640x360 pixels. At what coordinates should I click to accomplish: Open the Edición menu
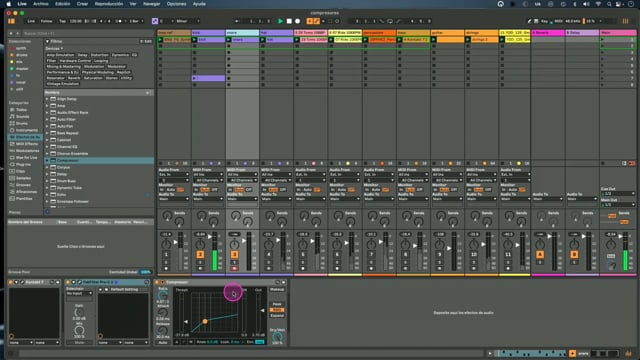(x=62, y=4)
